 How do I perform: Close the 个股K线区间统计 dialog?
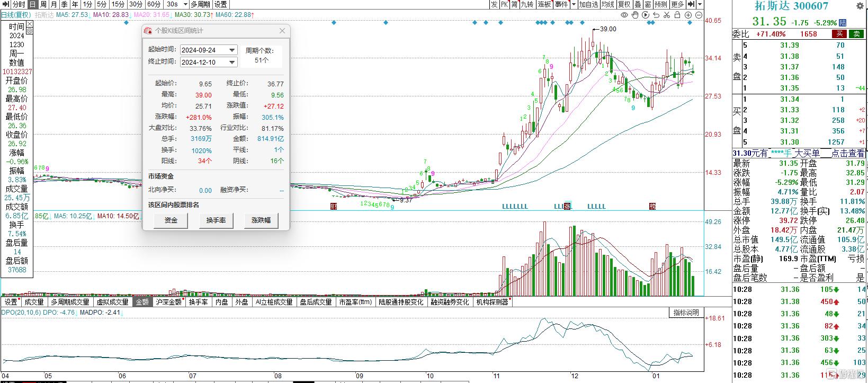coord(282,31)
